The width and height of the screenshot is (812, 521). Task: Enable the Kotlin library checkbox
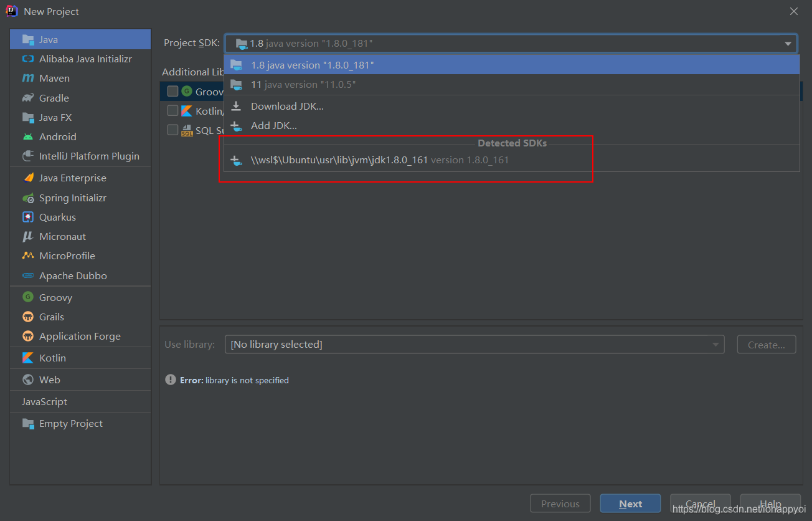coord(172,111)
